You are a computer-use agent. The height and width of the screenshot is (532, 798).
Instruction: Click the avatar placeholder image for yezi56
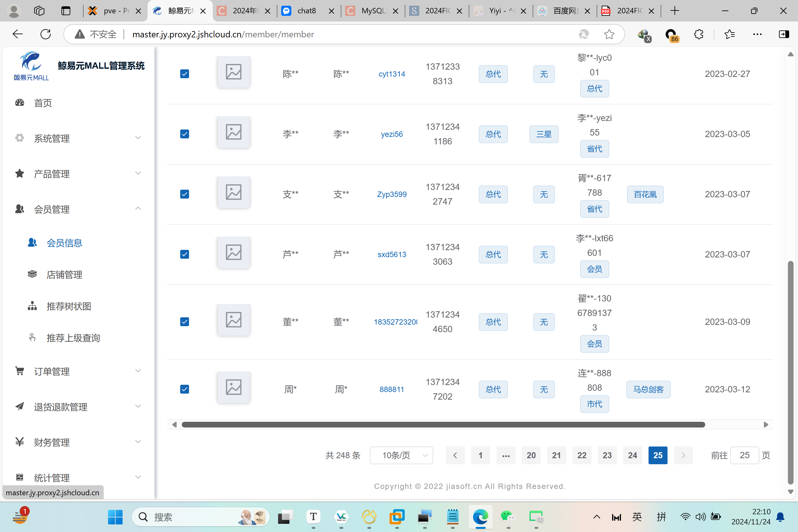[233, 132]
